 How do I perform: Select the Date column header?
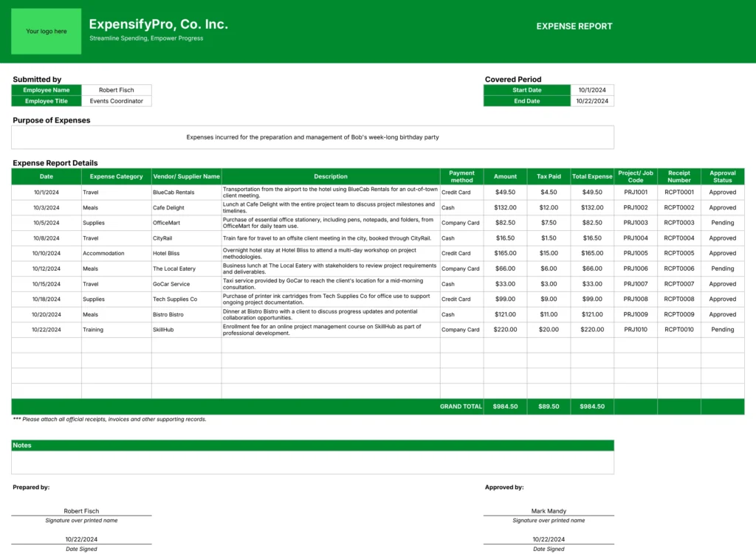[47, 176]
